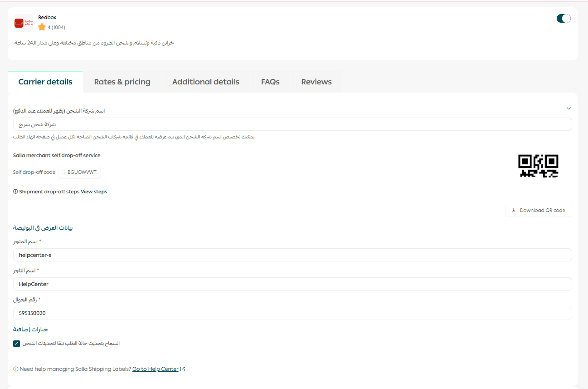The height and width of the screenshot is (389, 588).
Task: Click the orange rating star icon
Action: [42, 27]
